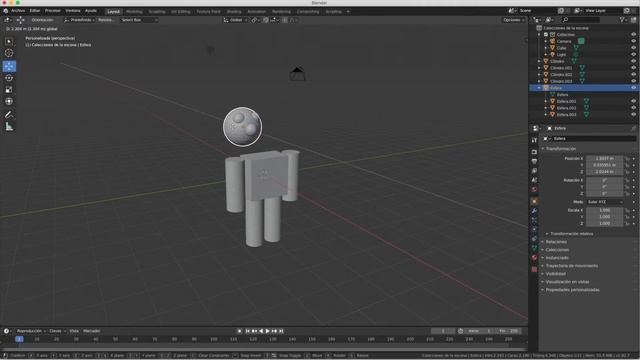Viewport: 640px width, 360px height.
Task: Open the Opciones button in viewport header
Action: (513, 20)
